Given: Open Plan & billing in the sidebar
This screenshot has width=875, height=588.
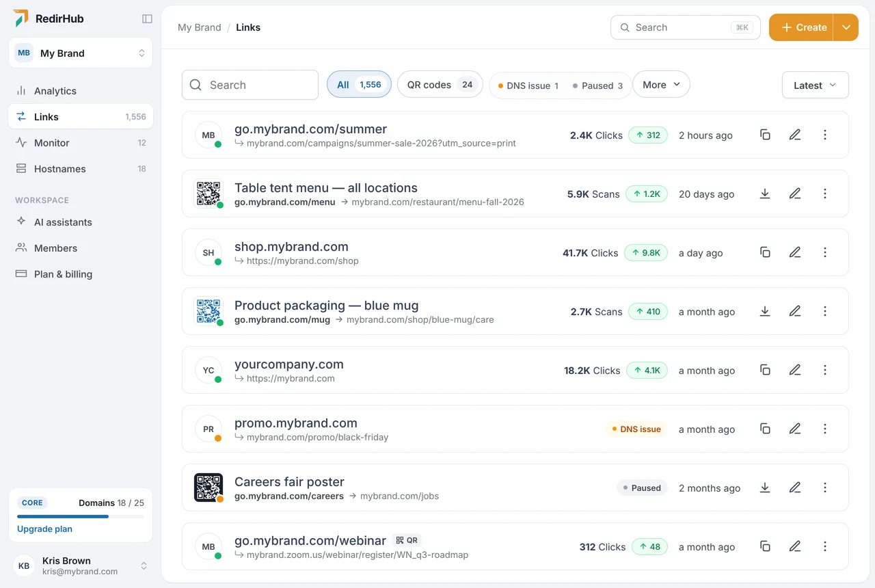Looking at the screenshot, I should point(81,273).
